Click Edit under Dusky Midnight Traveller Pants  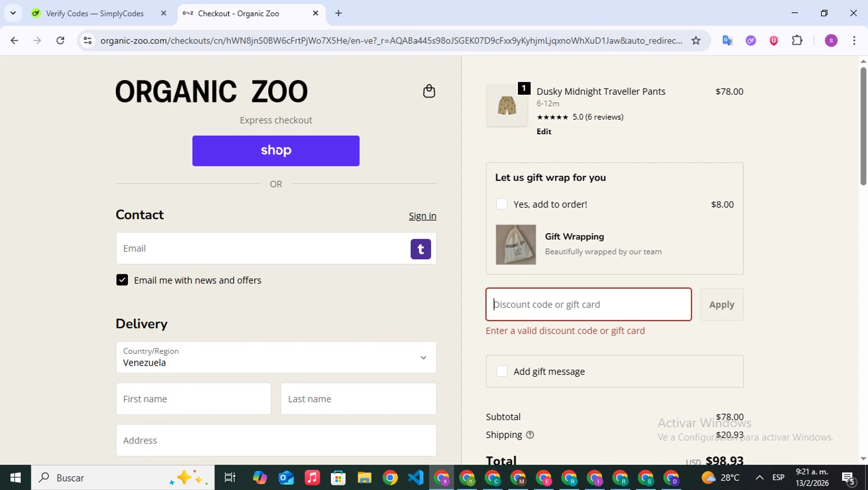tap(544, 131)
